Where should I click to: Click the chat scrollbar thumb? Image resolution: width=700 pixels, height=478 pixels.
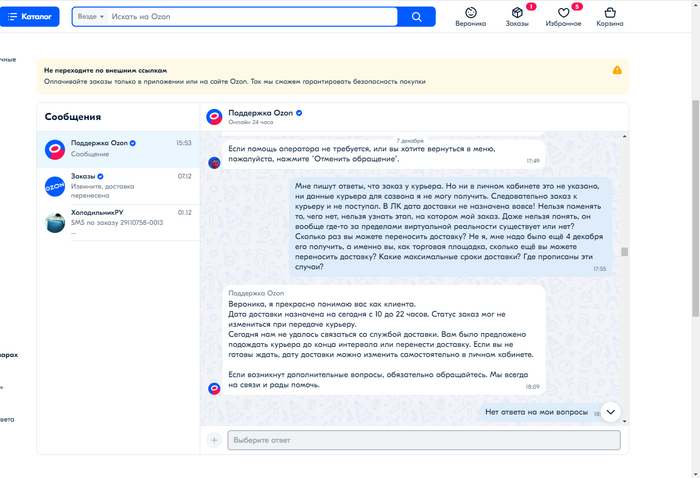point(624,252)
